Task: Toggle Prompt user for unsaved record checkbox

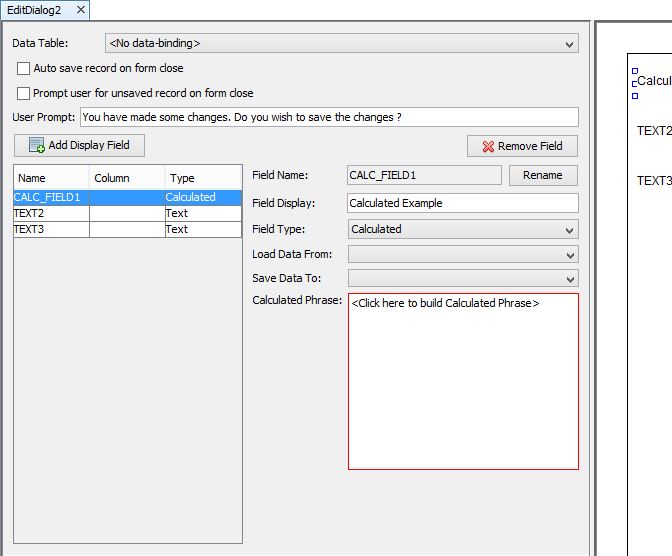Action: click(24, 93)
